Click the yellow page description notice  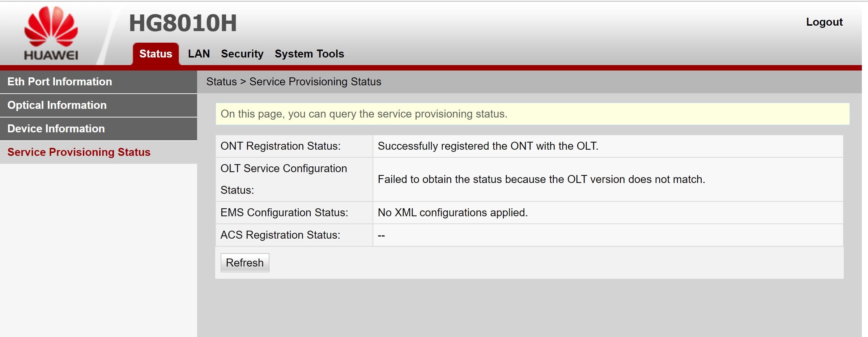click(532, 114)
